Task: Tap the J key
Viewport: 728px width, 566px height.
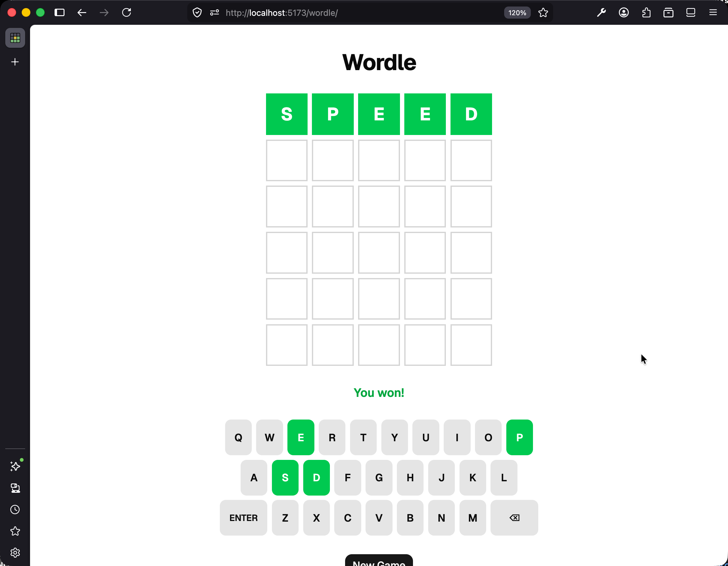Action: pyautogui.click(x=441, y=478)
